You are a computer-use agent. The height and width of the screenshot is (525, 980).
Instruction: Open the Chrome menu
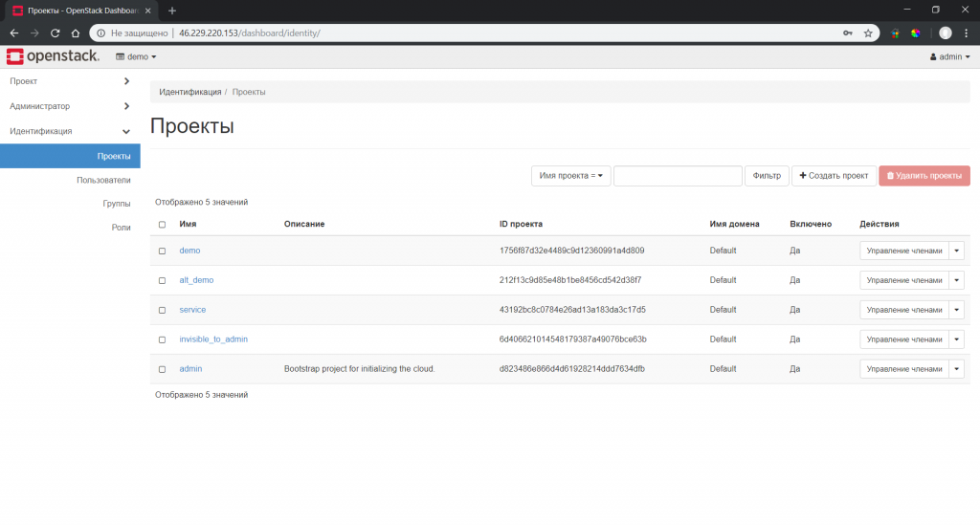[967, 33]
